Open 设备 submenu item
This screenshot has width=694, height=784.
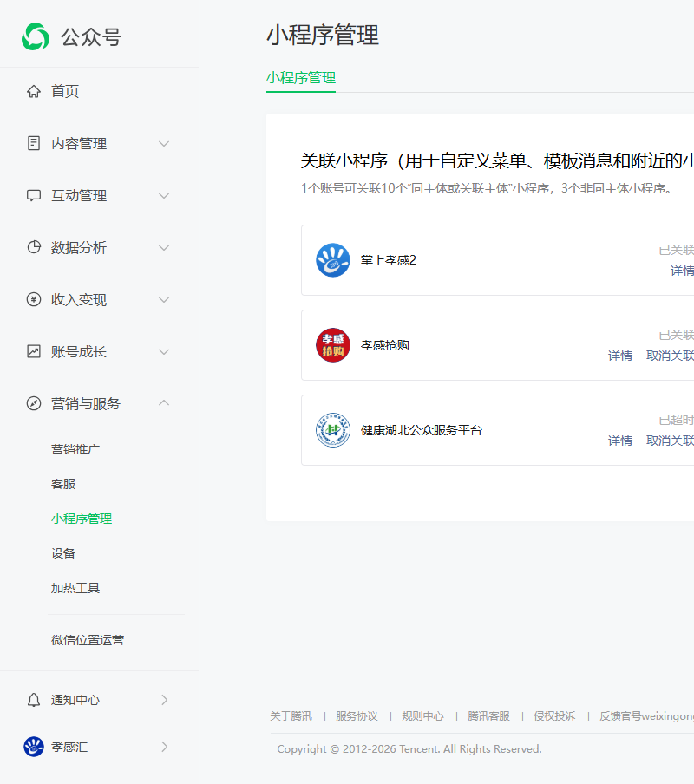(x=63, y=553)
